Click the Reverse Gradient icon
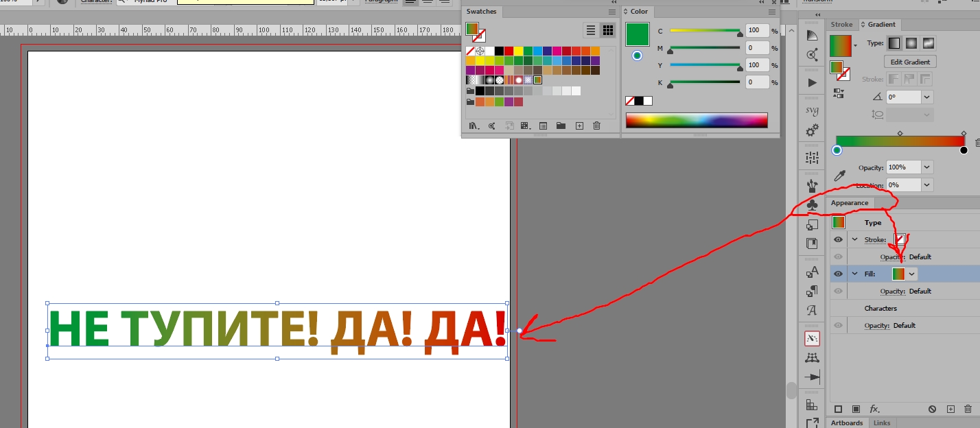Screen dimensions: 980x428 pos(838,93)
